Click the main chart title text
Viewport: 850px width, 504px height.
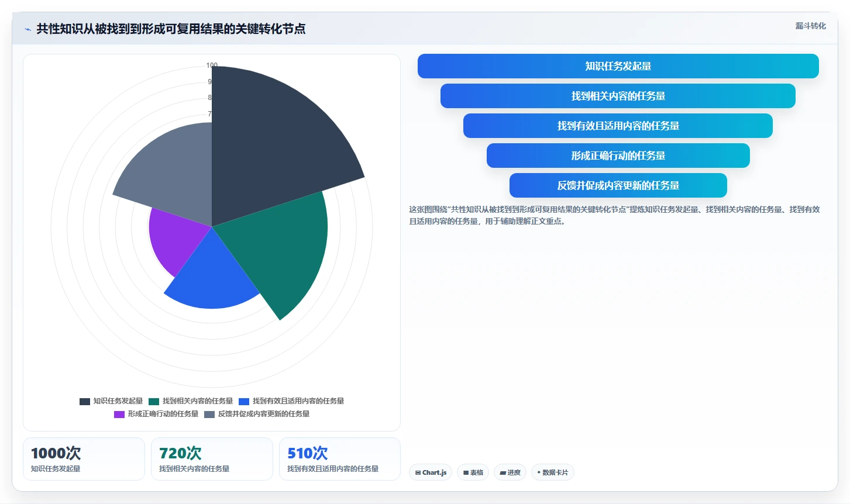click(x=171, y=29)
